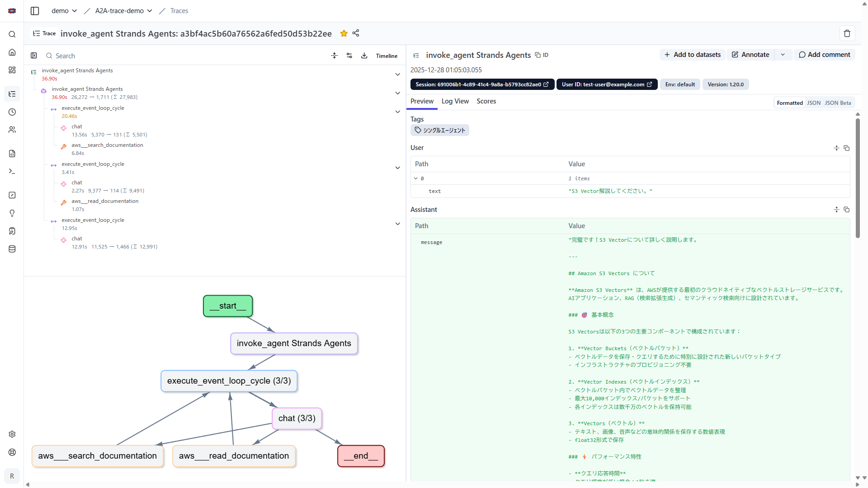Toggle the Timeline view
Image resolution: width=868 pixels, height=488 pixels.
(387, 56)
